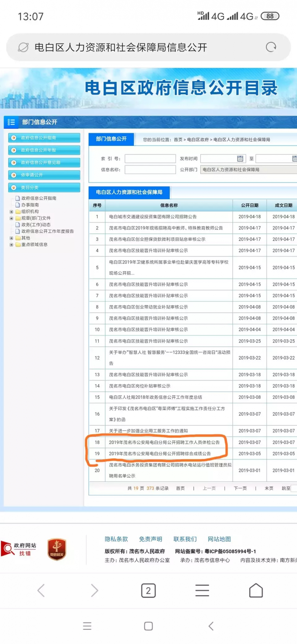Open 公安局电白分局公开招聘综合成绩公告

tap(160, 453)
